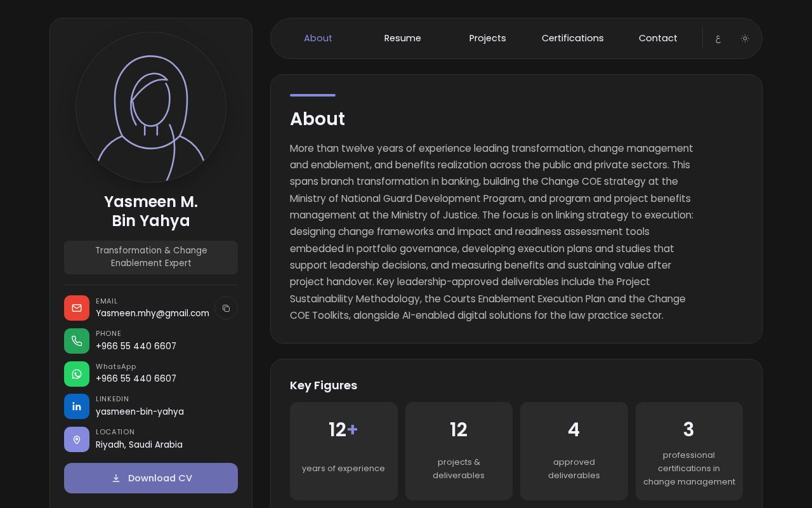Click the Riyadh, Saudi Arabia location text

pyautogui.click(x=139, y=444)
